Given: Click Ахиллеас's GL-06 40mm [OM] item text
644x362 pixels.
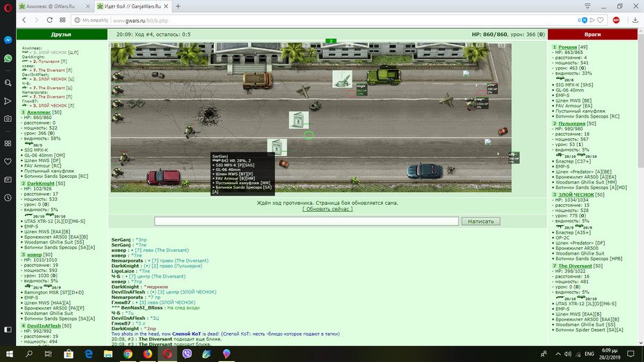Looking at the screenshot, I should click(x=44, y=156).
